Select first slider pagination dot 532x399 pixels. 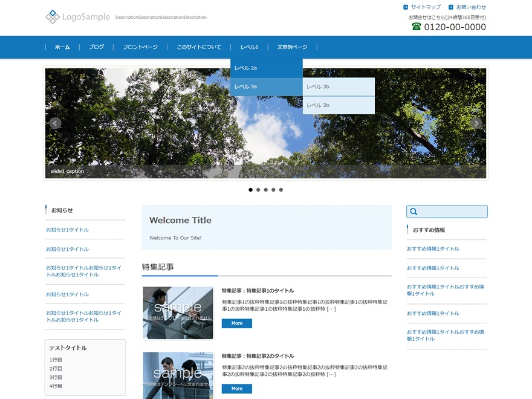click(250, 190)
